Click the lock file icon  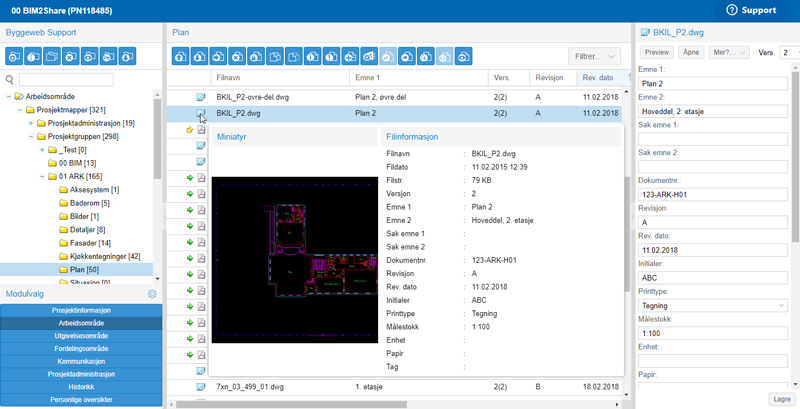click(x=256, y=56)
